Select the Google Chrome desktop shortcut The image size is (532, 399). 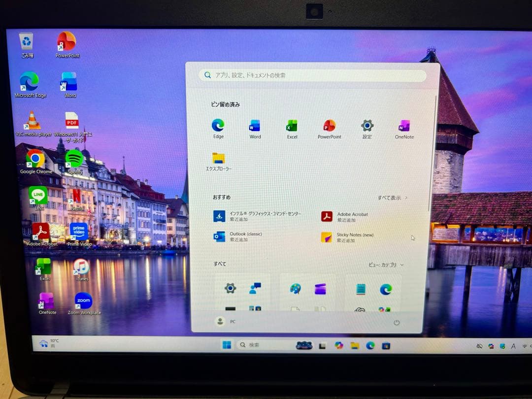click(x=35, y=162)
